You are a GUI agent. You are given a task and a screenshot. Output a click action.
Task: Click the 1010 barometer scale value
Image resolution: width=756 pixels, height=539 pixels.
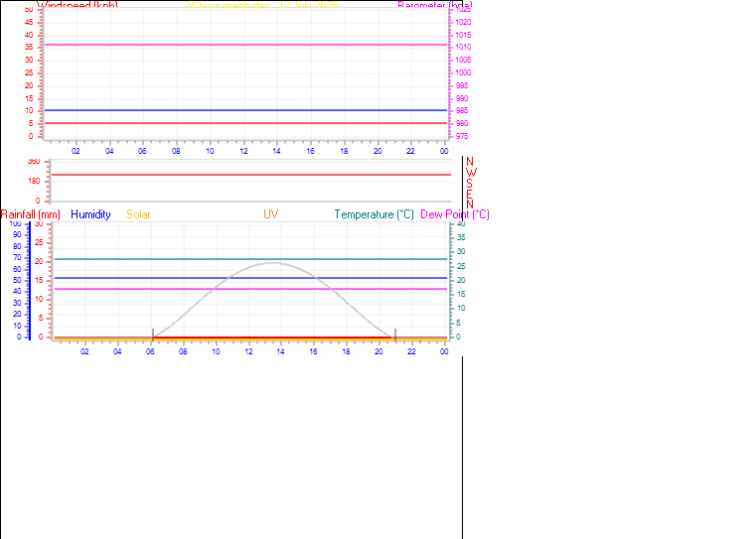pyautogui.click(x=463, y=48)
